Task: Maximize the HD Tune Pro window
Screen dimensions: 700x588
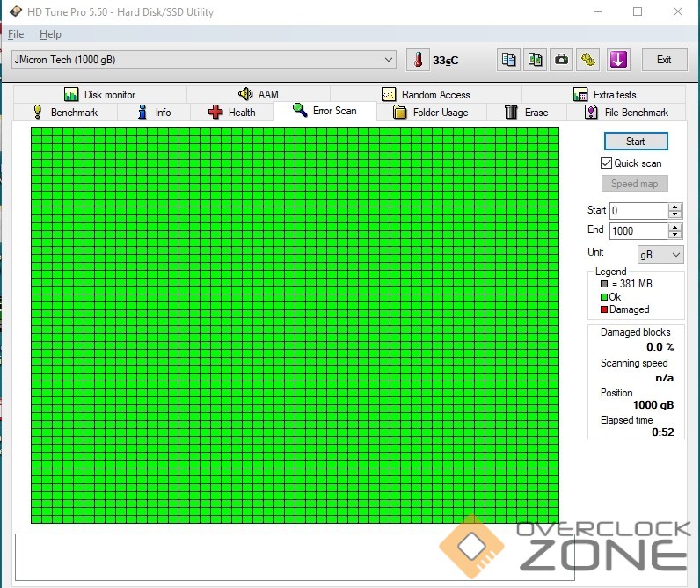Action: click(x=638, y=11)
